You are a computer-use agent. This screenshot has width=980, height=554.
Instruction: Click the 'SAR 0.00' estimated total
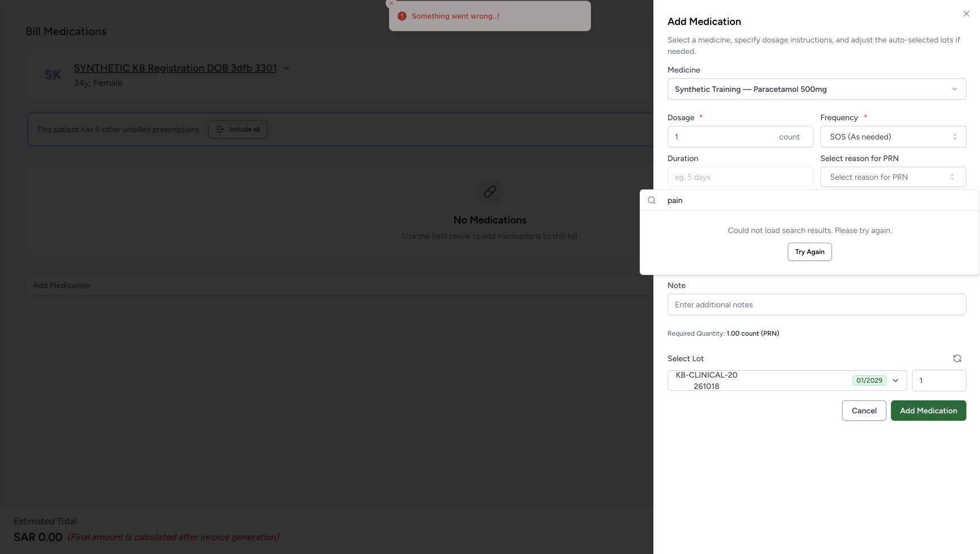[38, 537]
